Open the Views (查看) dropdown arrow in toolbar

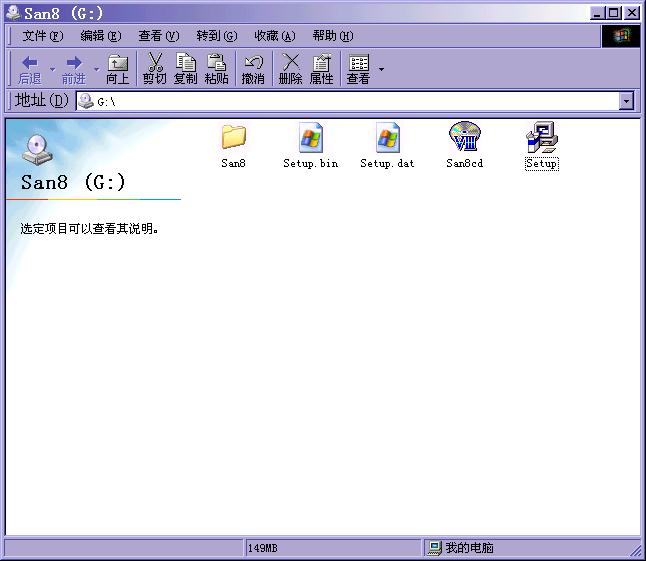tap(381, 70)
